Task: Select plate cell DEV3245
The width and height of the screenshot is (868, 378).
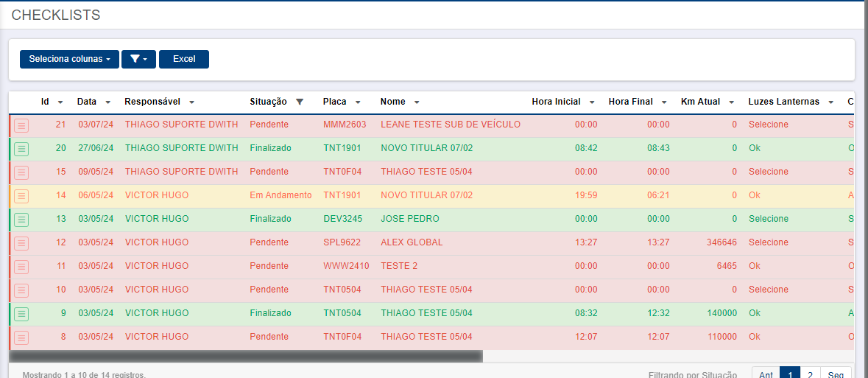Action: tap(342, 219)
